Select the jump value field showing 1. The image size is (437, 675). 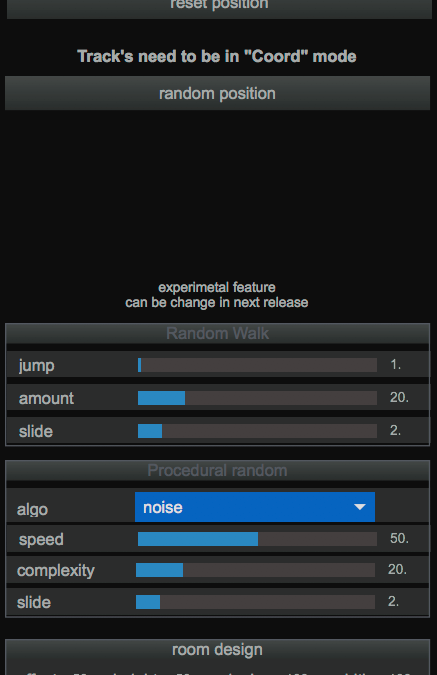coord(396,365)
